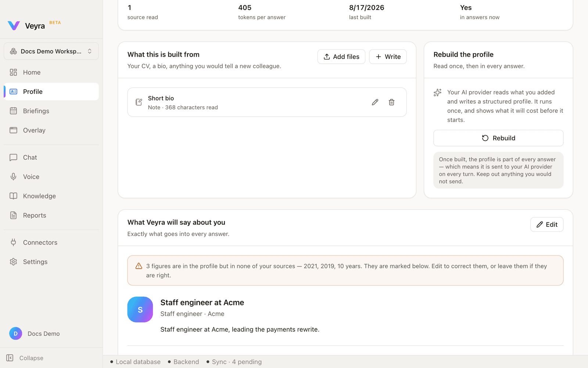Edit the Short bio note
Screen dimensions: 588x368
pyautogui.click(x=375, y=102)
